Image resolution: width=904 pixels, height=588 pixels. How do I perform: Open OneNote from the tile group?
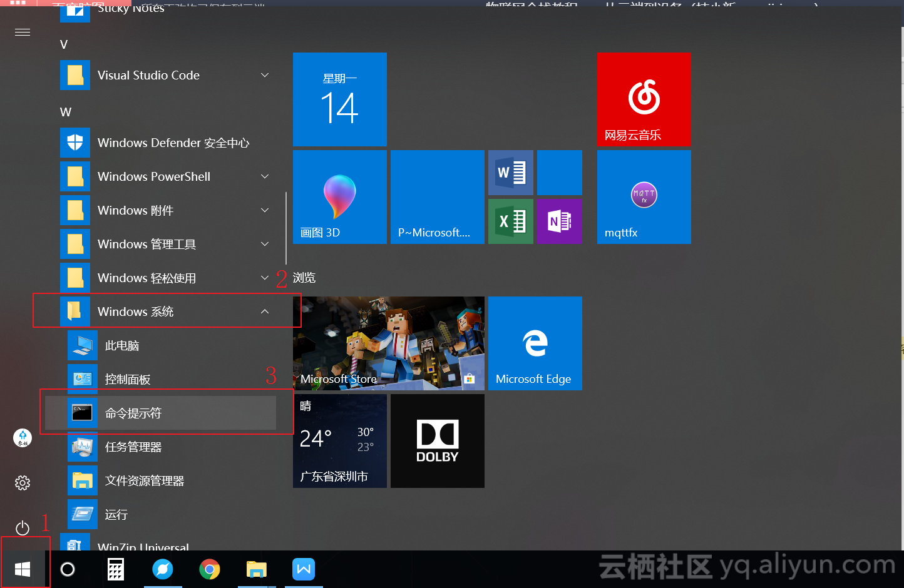pos(559,221)
